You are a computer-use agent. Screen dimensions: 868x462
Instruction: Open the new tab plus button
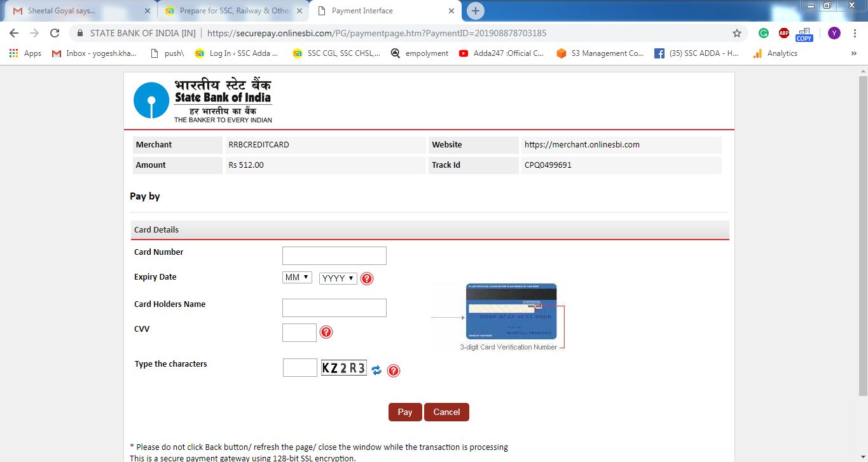pos(475,11)
